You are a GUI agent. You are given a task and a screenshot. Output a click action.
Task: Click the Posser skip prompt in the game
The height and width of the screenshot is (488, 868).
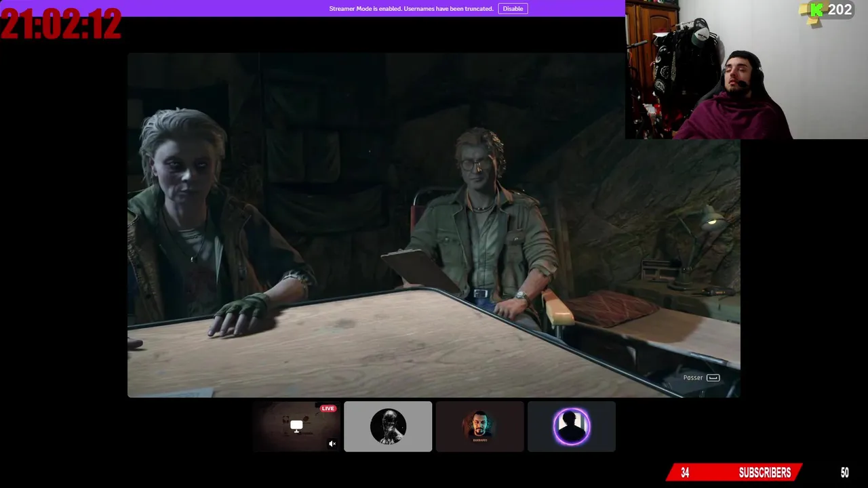click(x=701, y=378)
